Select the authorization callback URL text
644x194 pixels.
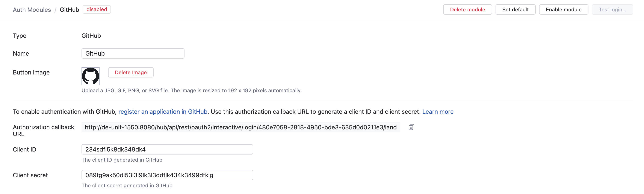(x=240, y=127)
